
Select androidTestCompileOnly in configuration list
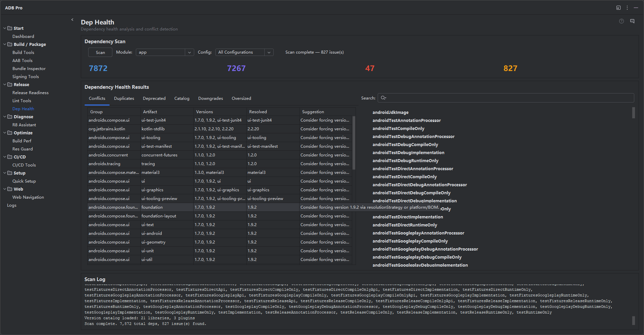(x=398, y=129)
